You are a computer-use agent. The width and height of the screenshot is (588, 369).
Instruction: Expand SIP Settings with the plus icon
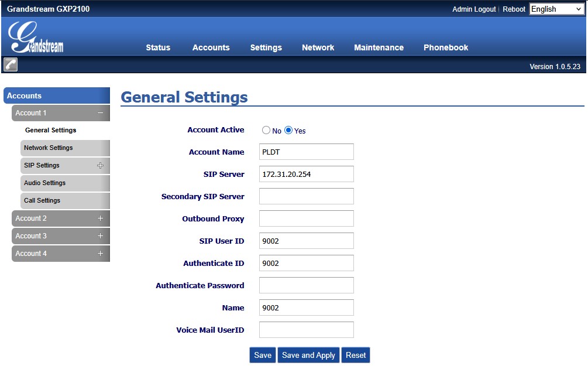tap(100, 166)
